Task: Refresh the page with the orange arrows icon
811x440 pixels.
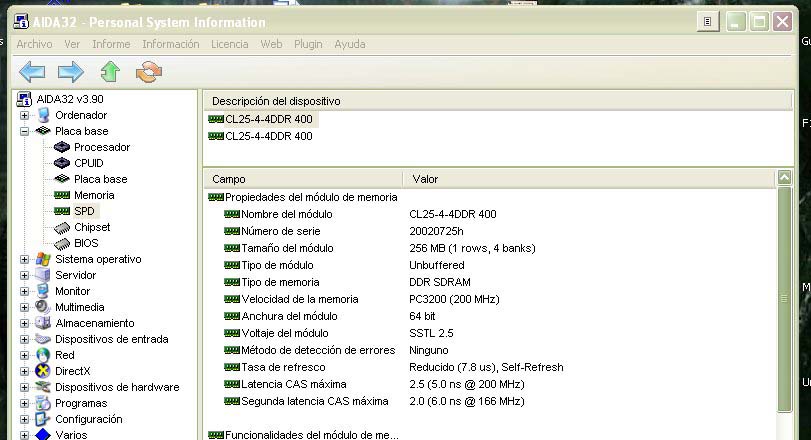Action: pos(149,72)
